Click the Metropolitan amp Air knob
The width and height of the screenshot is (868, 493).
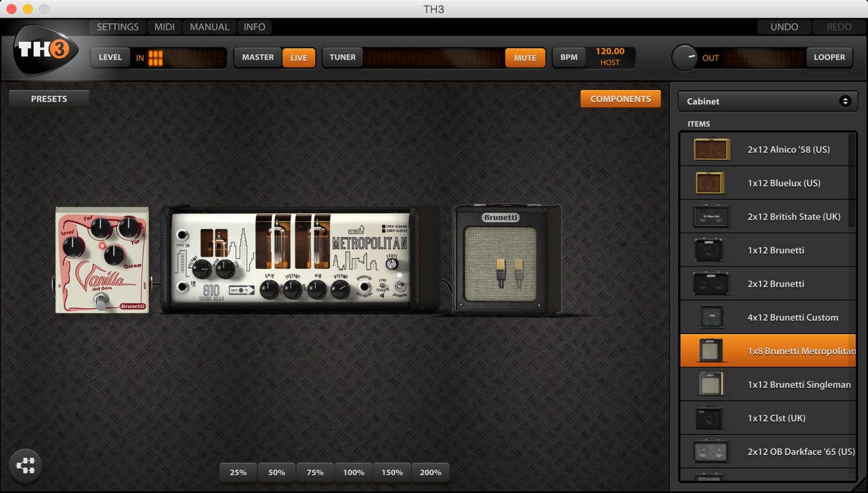coord(317,290)
